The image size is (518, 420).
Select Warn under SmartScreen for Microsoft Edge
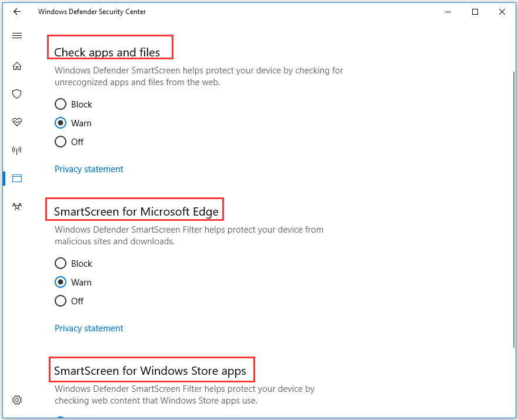click(x=61, y=283)
